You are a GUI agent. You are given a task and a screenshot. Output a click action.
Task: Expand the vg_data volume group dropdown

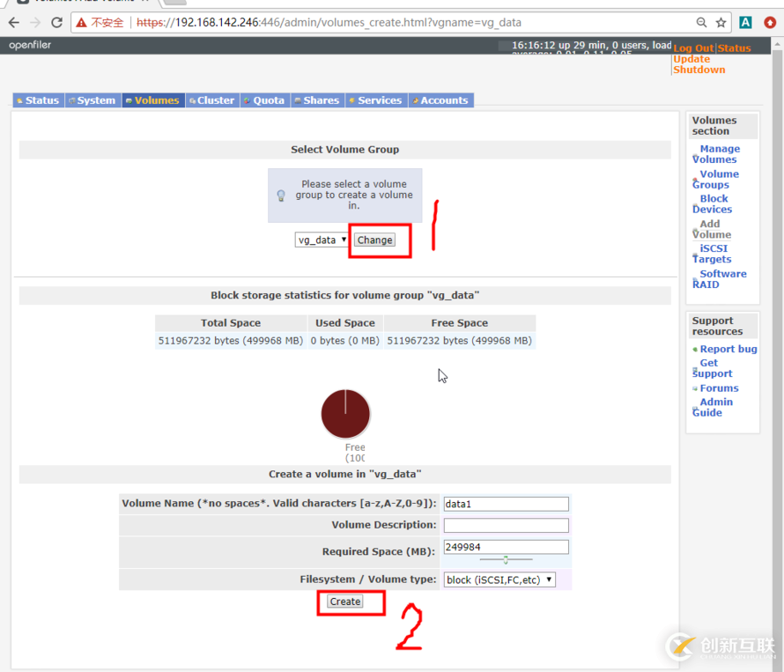[x=322, y=240]
